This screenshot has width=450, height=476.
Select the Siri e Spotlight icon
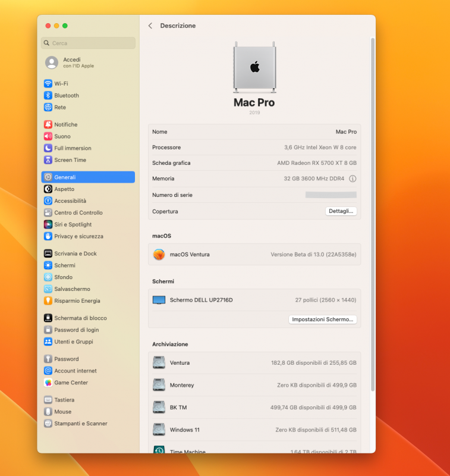(48, 225)
